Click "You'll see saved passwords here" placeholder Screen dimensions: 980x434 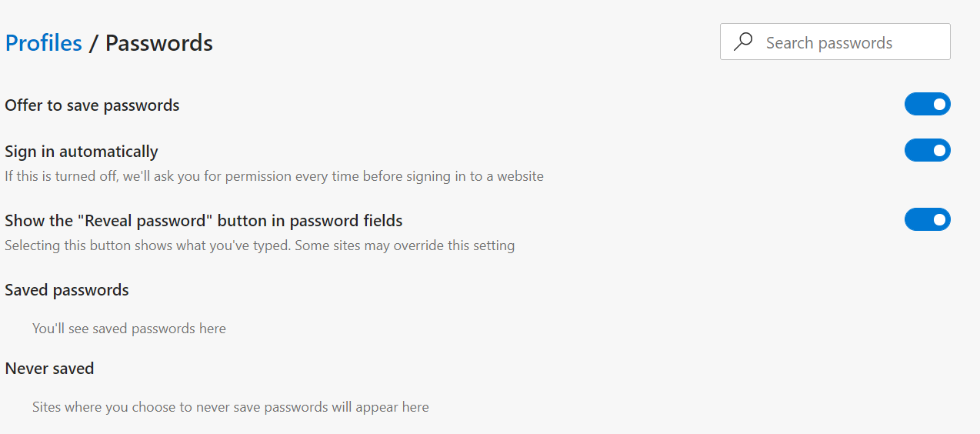click(129, 329)
